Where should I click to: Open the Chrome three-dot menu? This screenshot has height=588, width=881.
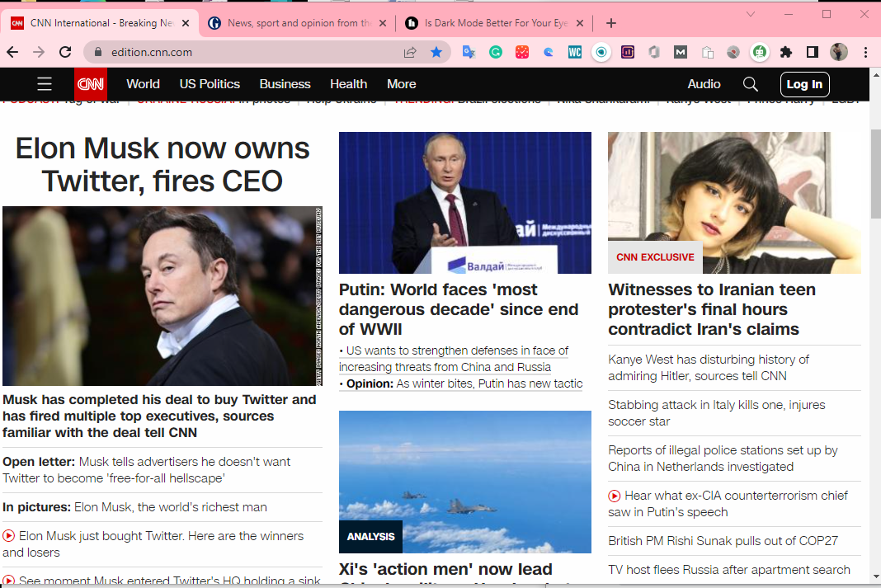click(x=866, y=52)
